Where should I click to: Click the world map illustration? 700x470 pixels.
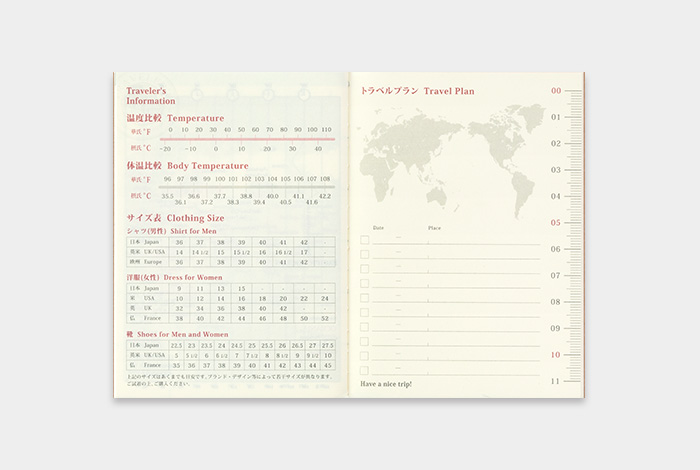pos(451,160)
